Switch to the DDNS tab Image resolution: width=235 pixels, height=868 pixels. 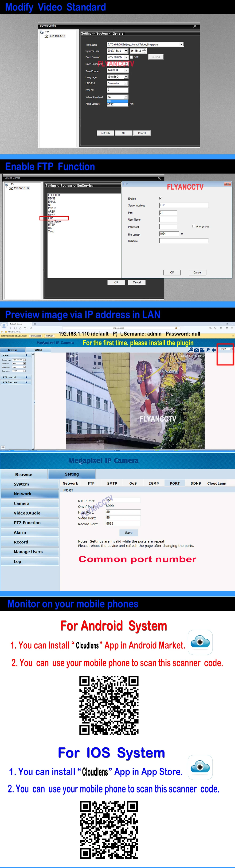coord(196,483)
